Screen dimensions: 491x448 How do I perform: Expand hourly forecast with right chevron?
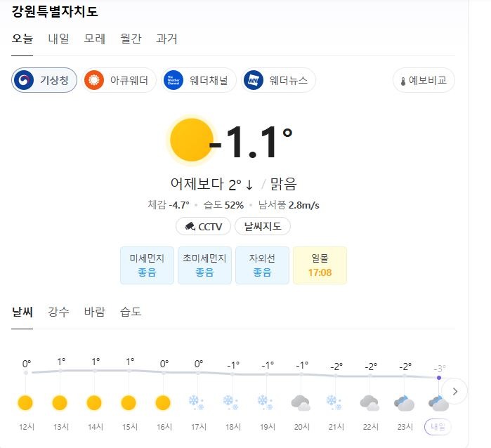(454, 391)
